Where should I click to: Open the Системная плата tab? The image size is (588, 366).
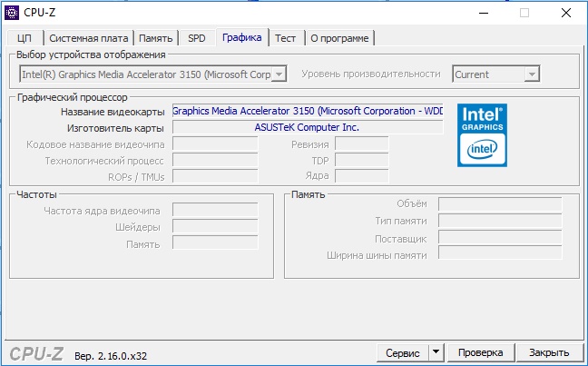click(89, 38)
